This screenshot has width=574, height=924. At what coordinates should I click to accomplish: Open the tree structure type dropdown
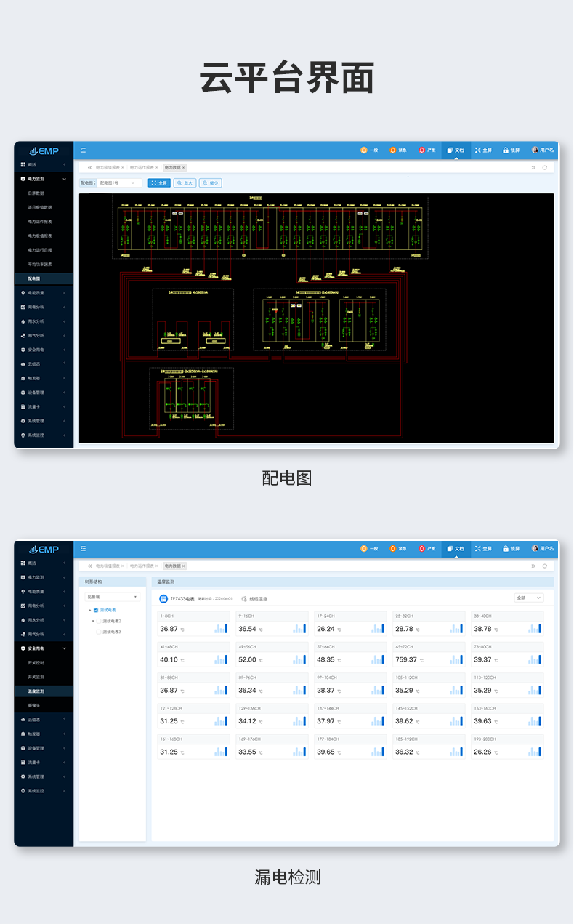(x=112, y=597)
